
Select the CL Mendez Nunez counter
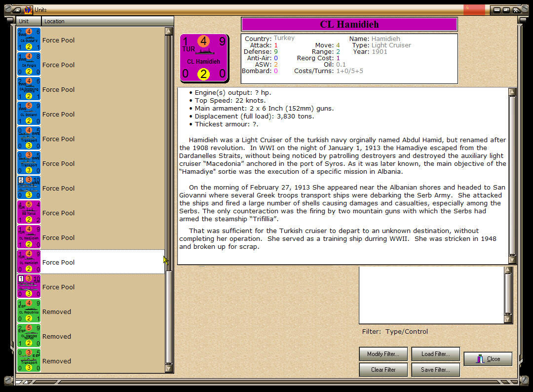(x=29, y=336)
